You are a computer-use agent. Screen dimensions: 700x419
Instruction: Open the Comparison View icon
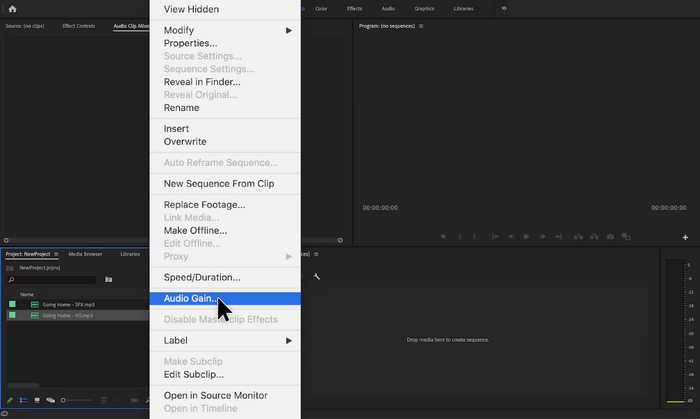tap(626, 236)
